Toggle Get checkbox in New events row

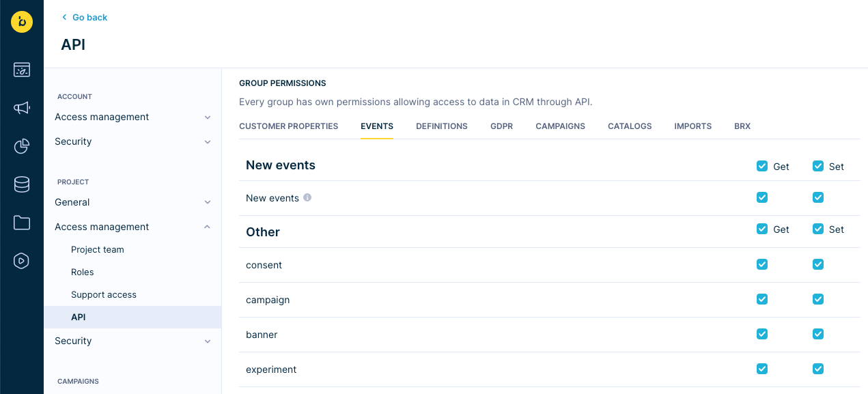coord(762,197)
